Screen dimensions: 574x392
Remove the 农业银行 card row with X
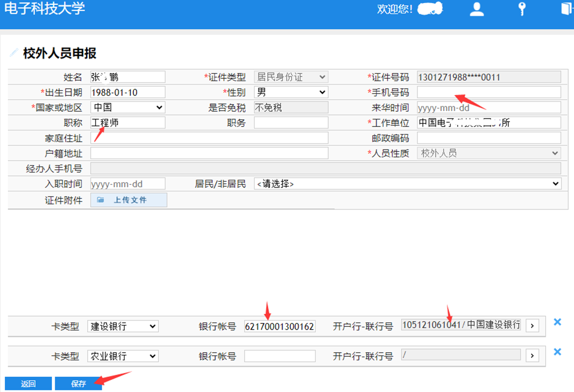[558, 352]
